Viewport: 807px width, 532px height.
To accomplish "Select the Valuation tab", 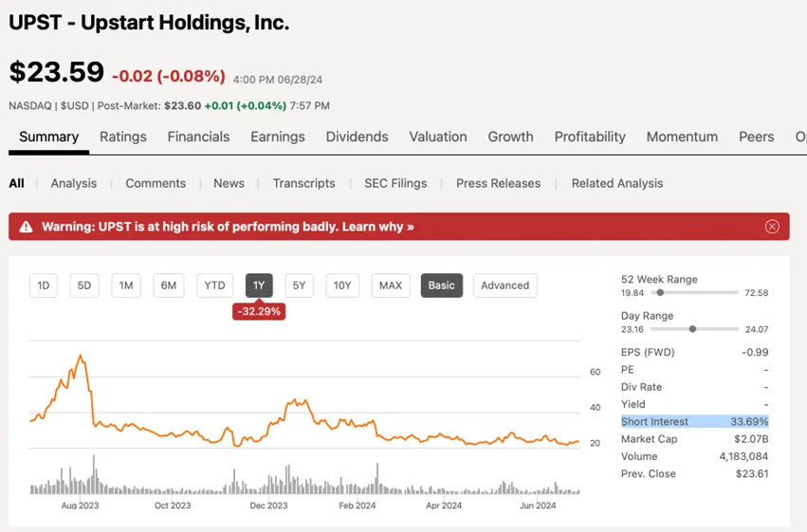I will tap(438, 137).
